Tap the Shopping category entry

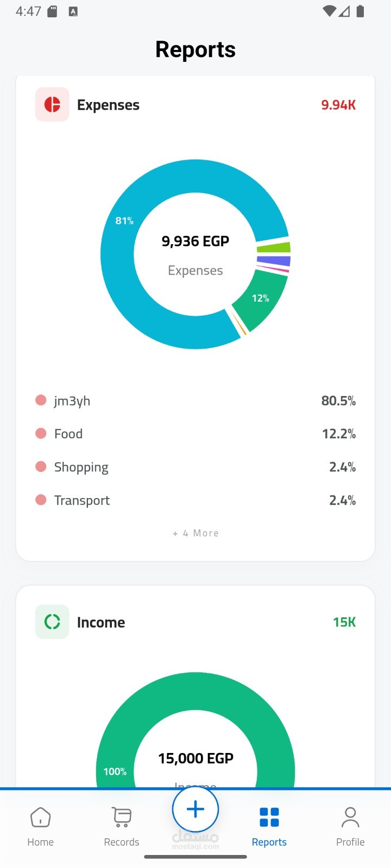point(195,467)
